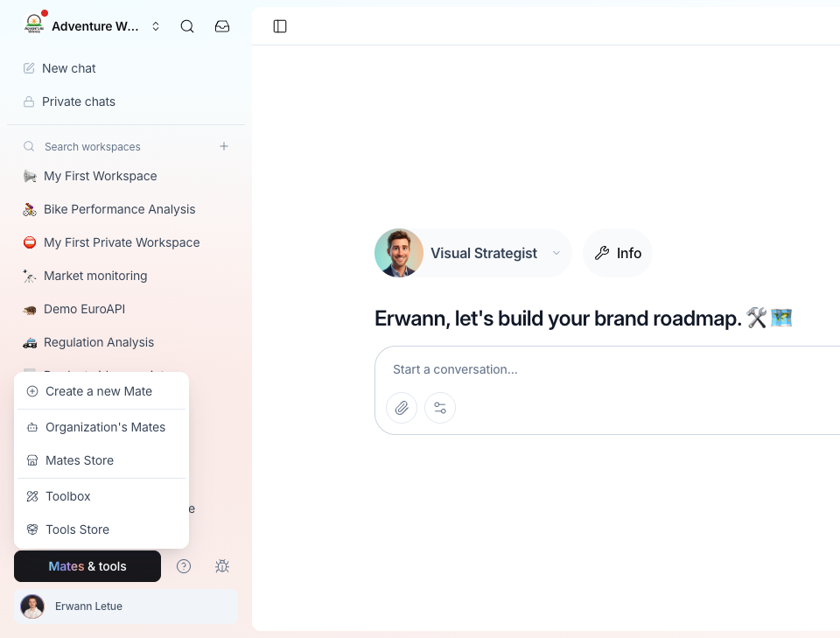Attach a file with the paperclip icon
The height and width of the screenshot is (638, 840).
pyautogui.click(x=402, y=408)
